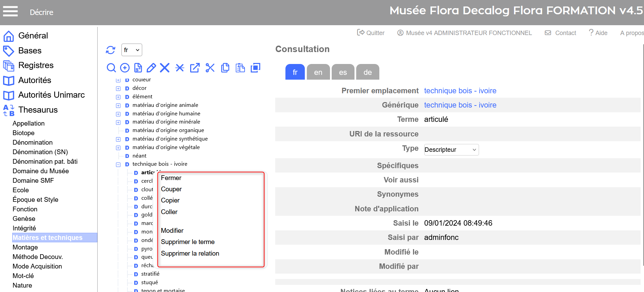This screenshot has height=292, width=644.
Task: Open the Type dropdown set to Descripteur
Action: pos(451,150)
